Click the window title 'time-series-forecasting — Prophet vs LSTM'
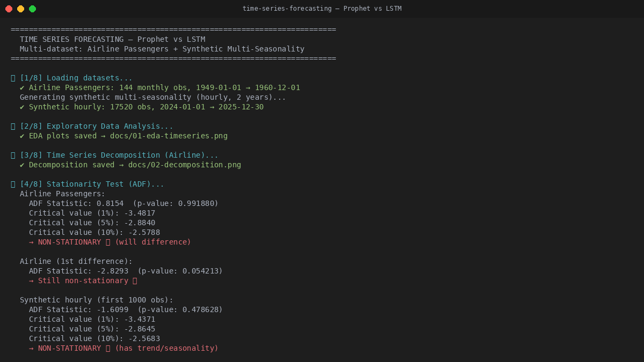 point(322,9)
